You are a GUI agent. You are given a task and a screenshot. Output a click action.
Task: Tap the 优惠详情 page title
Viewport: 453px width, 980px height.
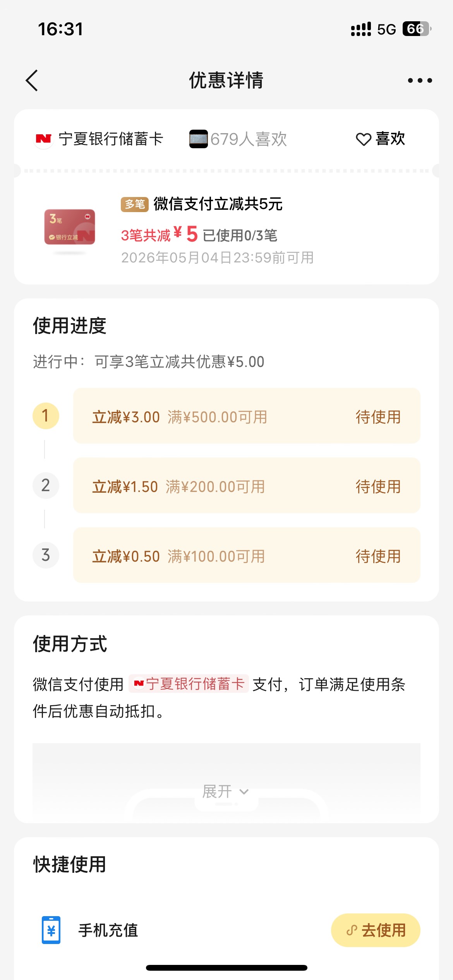[226, 81]
